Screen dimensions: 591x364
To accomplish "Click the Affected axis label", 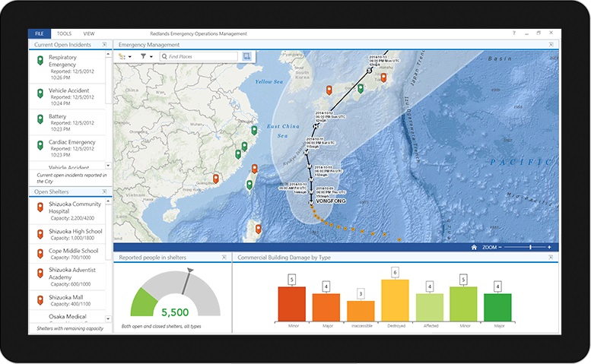I will 431,326.
